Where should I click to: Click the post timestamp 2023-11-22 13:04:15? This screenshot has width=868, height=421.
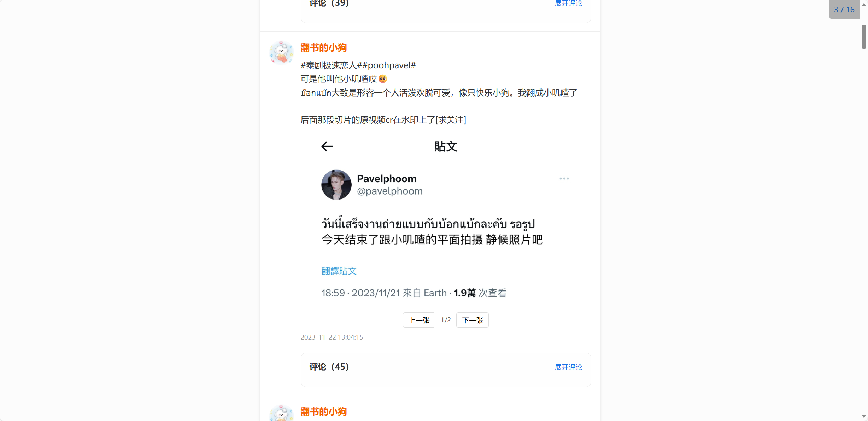click(x=332, y=337)
